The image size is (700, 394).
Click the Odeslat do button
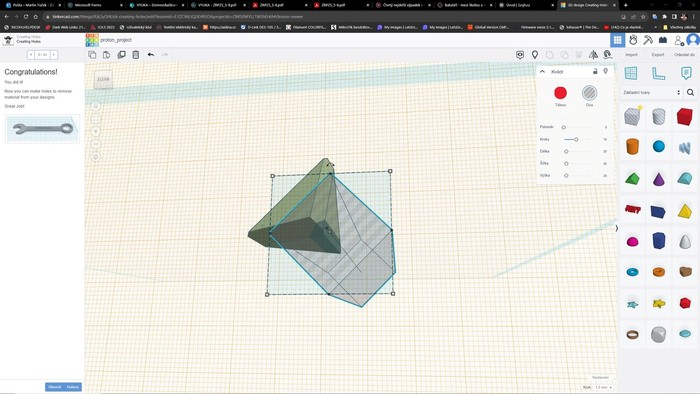(684, 54)
